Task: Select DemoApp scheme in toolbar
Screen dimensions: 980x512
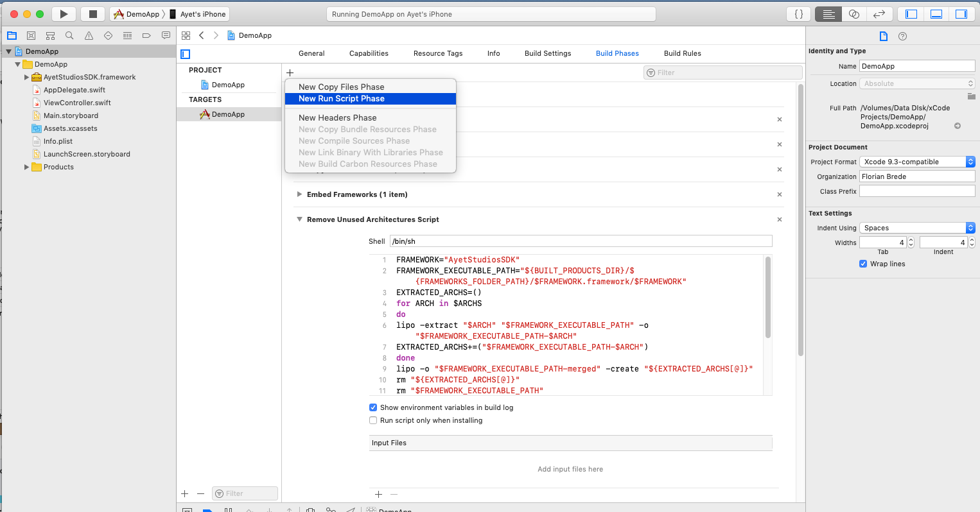Action: coord(136,14)
